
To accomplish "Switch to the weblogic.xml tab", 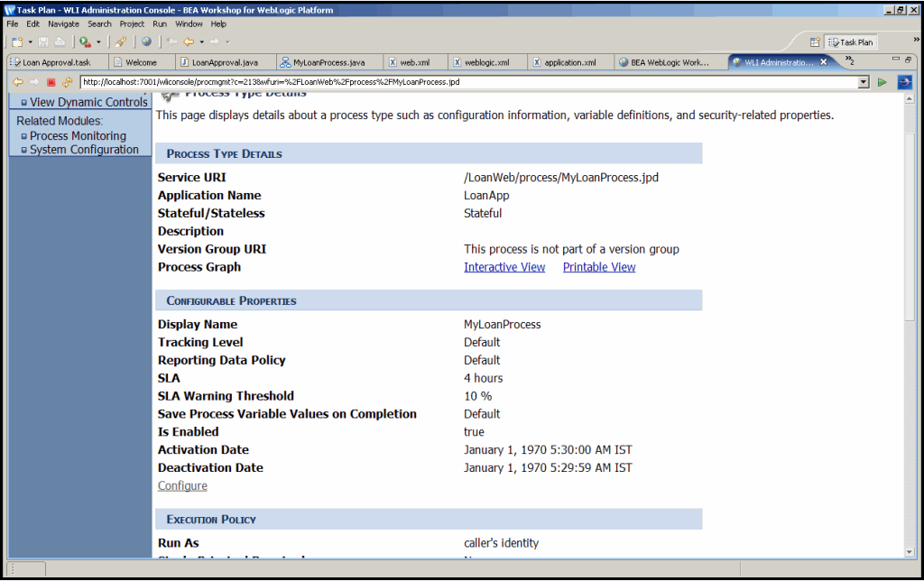I will coord(486,62).
